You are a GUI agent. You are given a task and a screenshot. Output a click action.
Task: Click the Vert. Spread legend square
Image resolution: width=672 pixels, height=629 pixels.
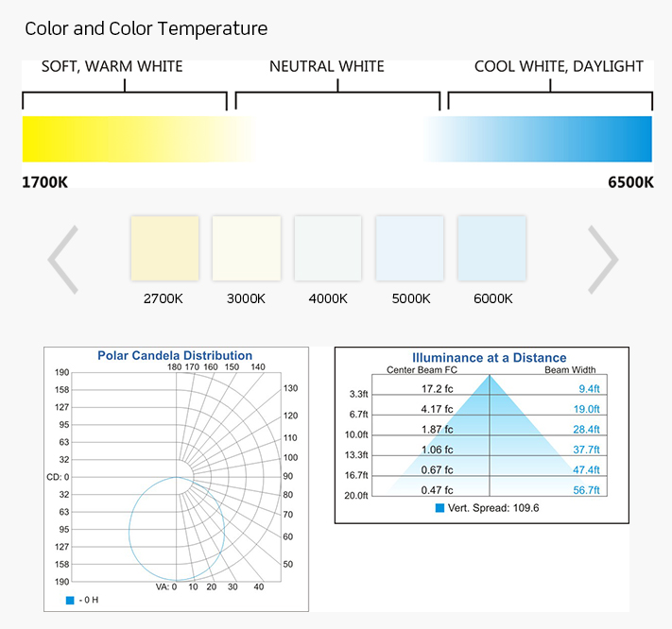point(439,508)
